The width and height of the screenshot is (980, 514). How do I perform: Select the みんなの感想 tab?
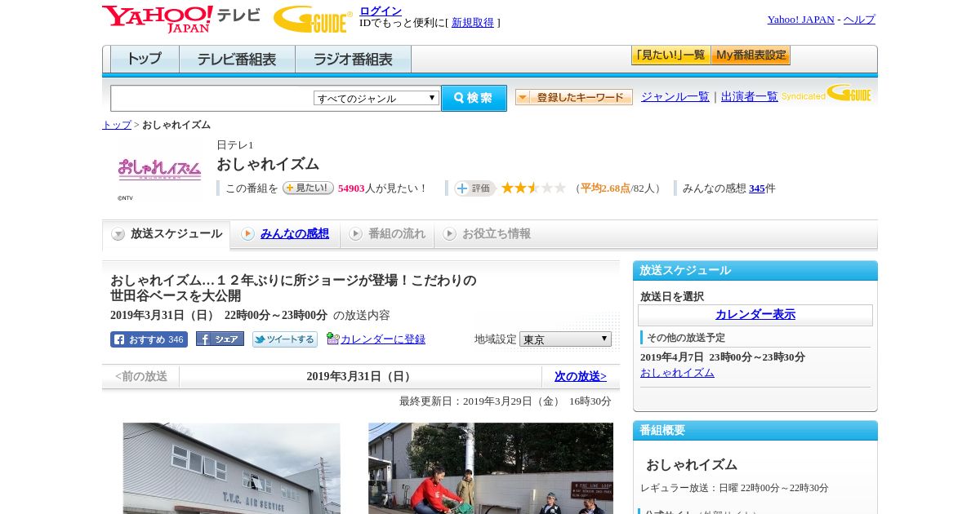(x=285, y=234)
